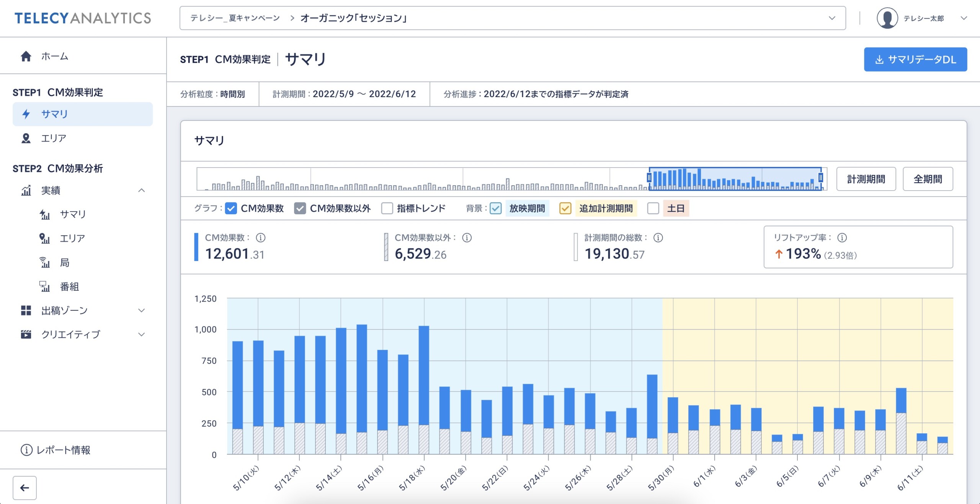Enable the 土日 background checkbox
The image size is (980, 504).
pyautogui.click(x=653, y=208)
